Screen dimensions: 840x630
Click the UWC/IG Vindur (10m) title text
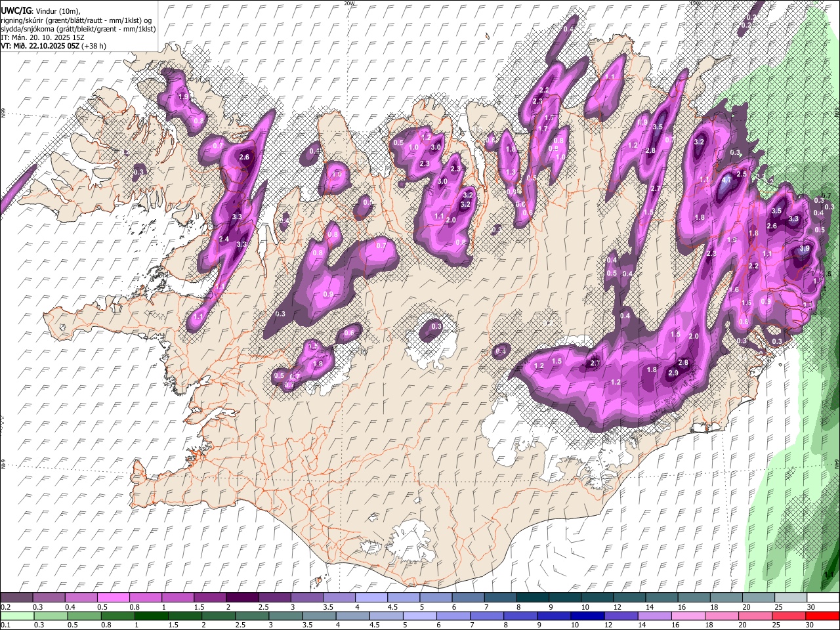[x=40, y=11]
